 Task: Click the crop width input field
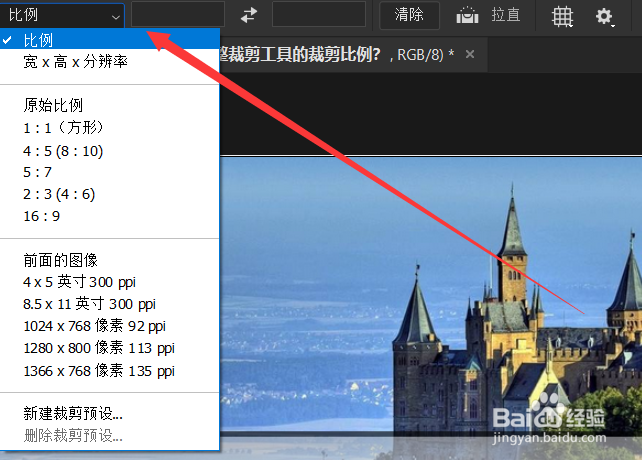(x=178, y=14)
